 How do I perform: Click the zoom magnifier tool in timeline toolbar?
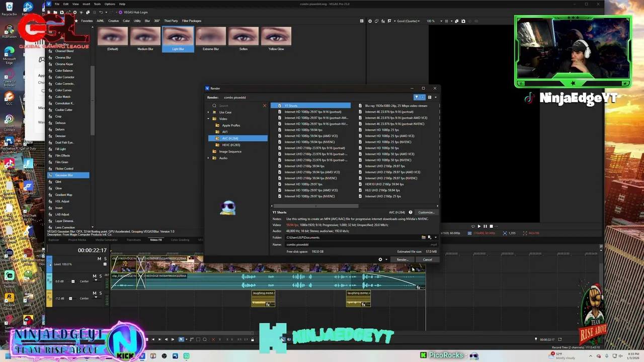tap(205, 339)
